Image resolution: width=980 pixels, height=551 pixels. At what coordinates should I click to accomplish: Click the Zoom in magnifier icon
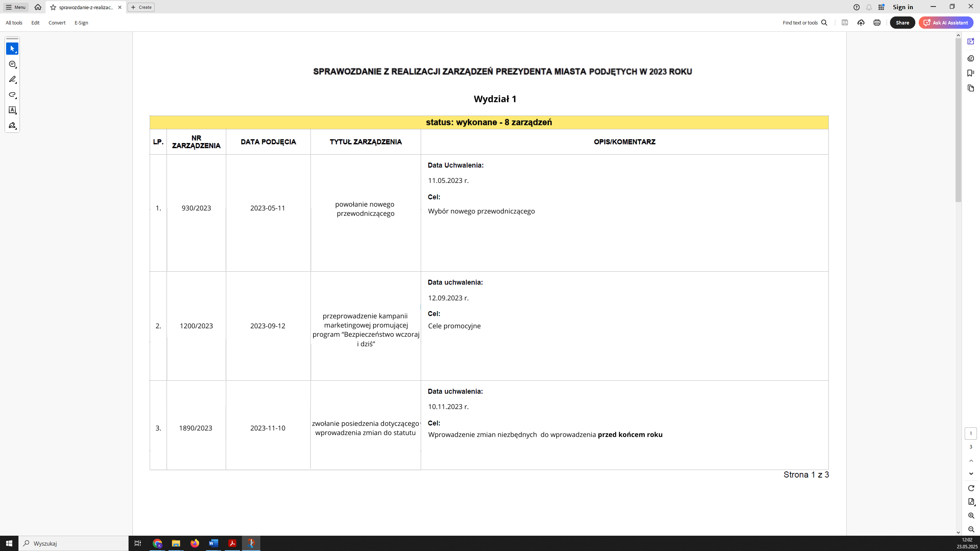point(971,515)
